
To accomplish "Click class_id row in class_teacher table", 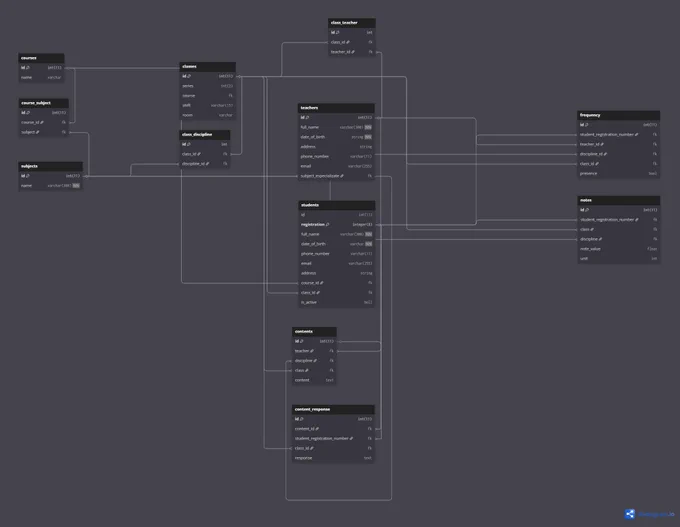I will tap(352, 42).
